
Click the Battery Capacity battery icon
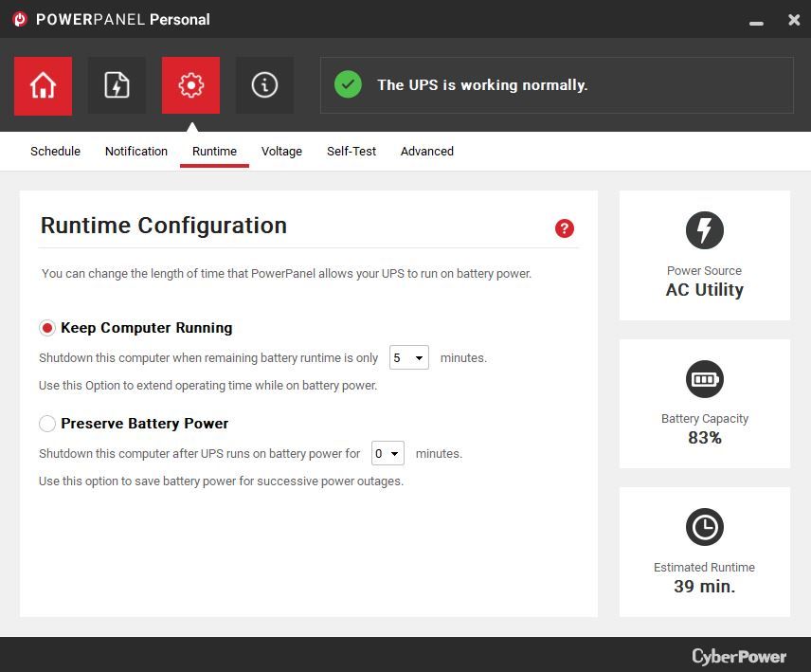(x=705, y=379)
